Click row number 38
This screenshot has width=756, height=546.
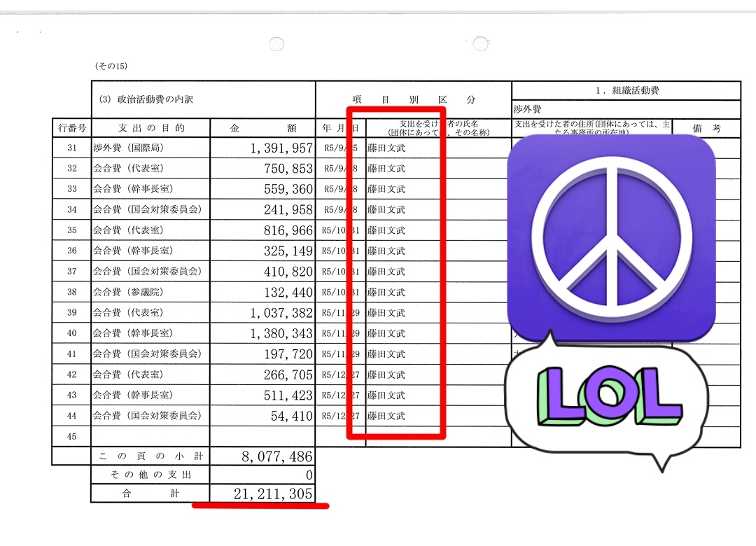click(72, 292)
